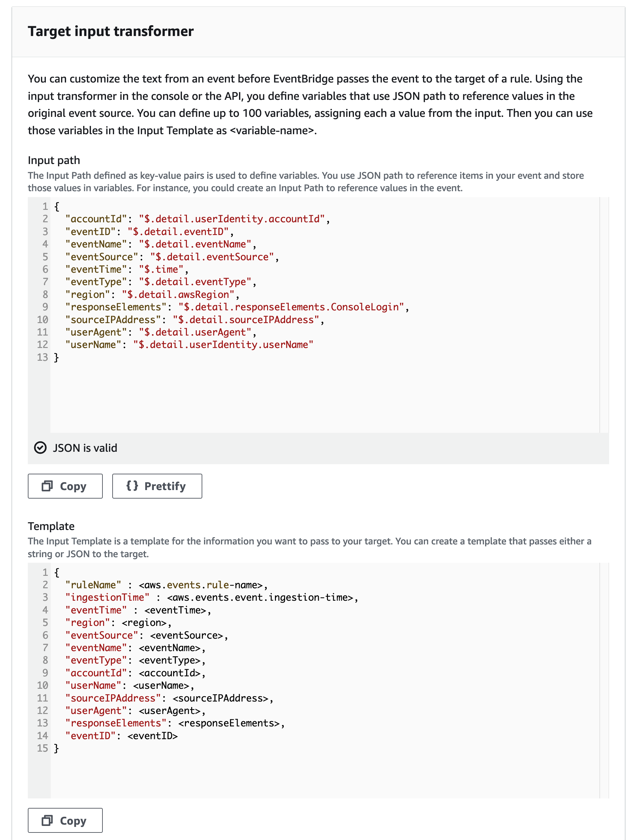The width and height of the screenshot is (635, 840).
Task: Click the curly braces Prettify icon
Action: pyautogui.click(x=132, y=486)
